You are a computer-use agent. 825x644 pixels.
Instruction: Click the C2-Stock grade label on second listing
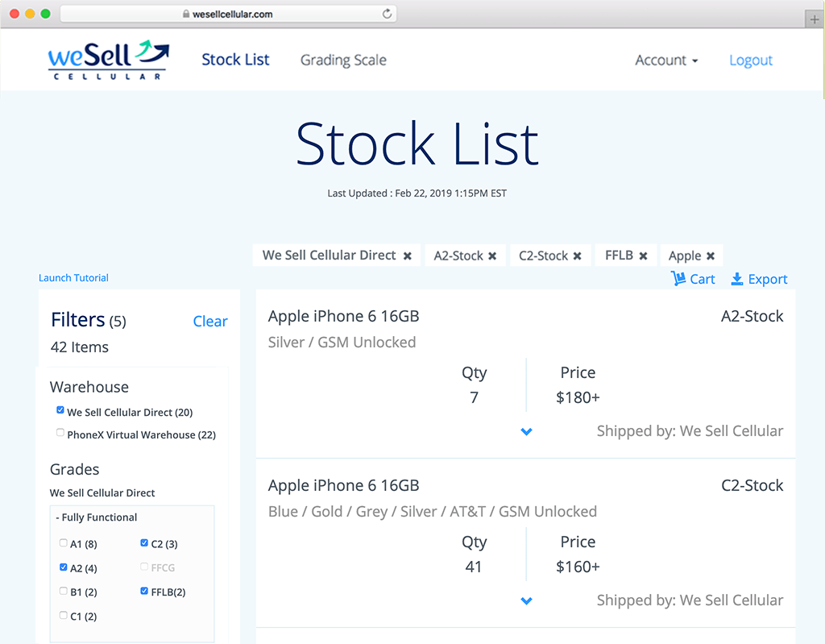752,485
